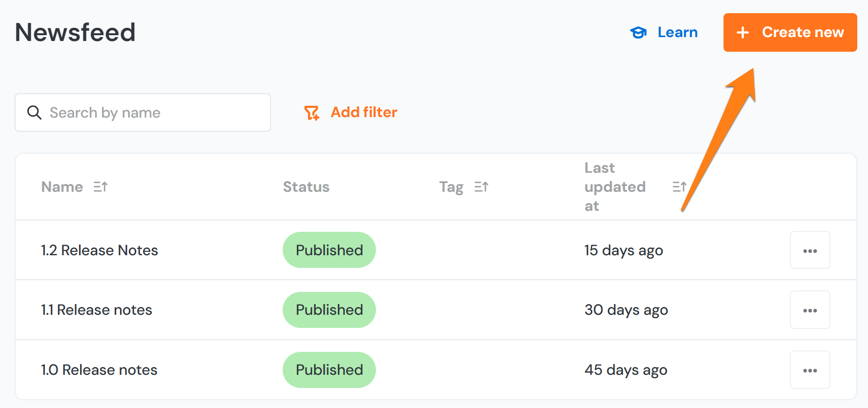
Task: Open actions menu for 1.0 Release notes
Action: (x=810, y=370)
